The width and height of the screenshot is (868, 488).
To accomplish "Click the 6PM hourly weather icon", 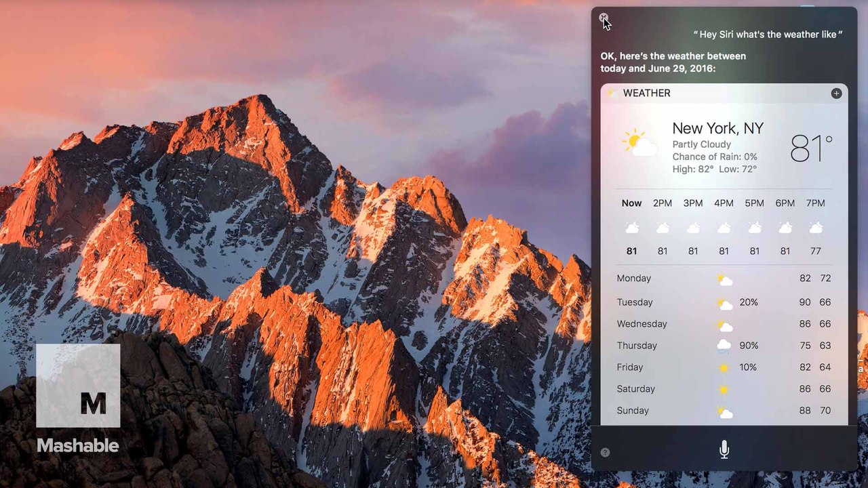I will click(x=785, y=228).
